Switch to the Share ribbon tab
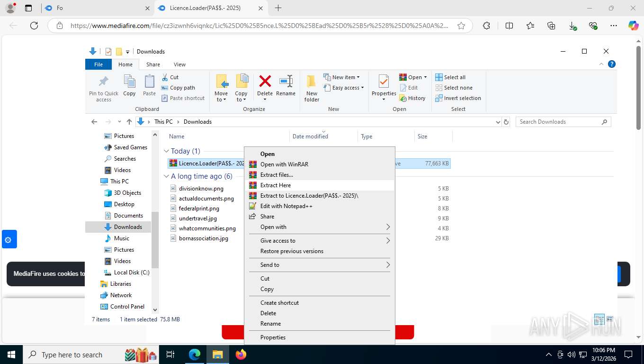This screenshot has width=644, height=364. pyautogui.click(x=153, y=64)
